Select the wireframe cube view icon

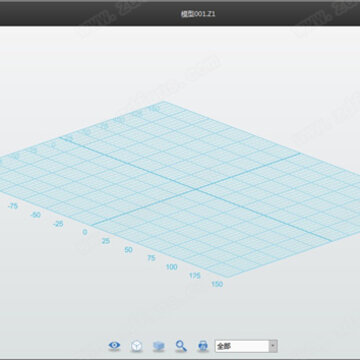coord(136,346)
